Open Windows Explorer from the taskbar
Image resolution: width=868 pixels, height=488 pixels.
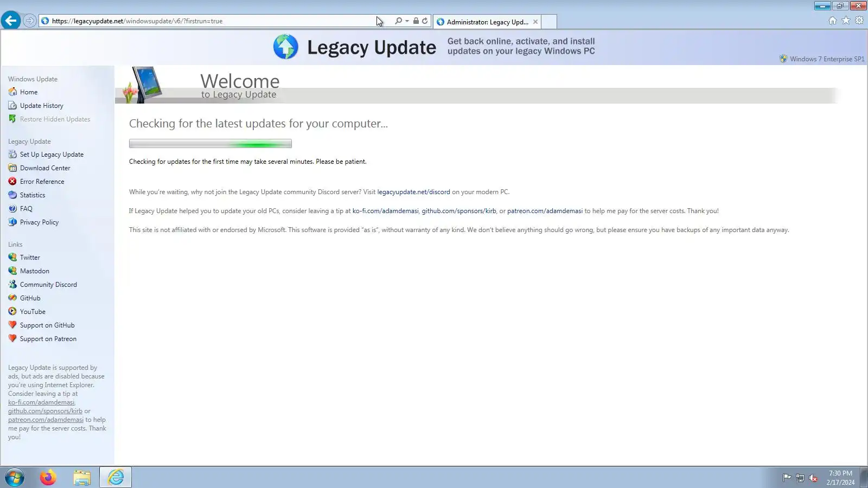pyautogui.click(x=82, y=478)
